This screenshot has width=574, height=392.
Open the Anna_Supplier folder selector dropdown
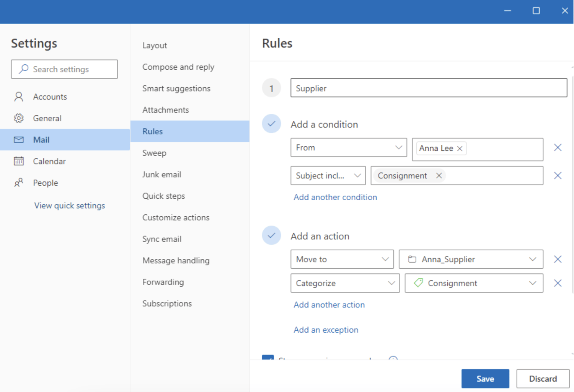pos(533,259)
